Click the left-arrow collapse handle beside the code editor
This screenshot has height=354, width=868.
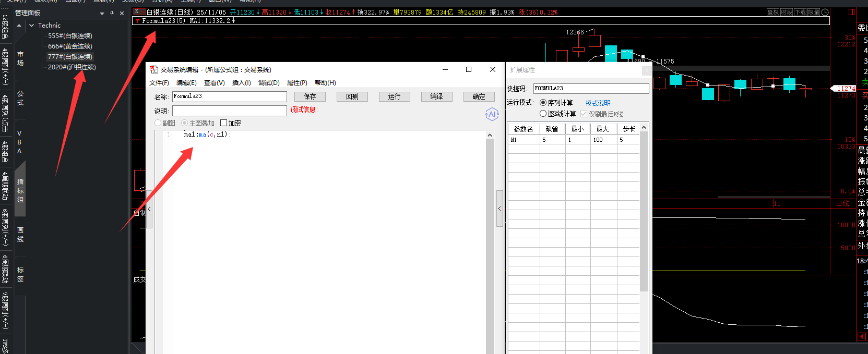pyautogui.click(x=149, y=209)
